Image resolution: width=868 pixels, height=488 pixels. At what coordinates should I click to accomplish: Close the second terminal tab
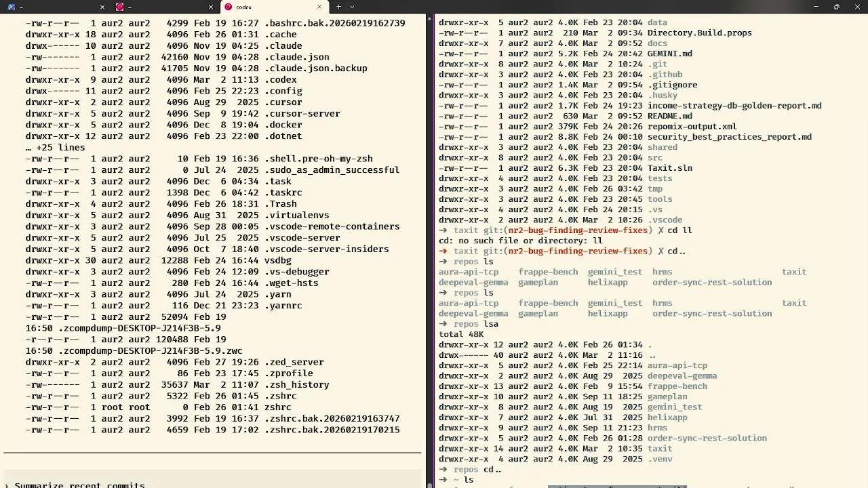pos(211,7)
